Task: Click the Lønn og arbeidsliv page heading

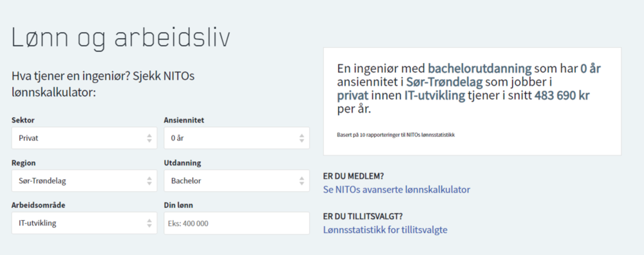Action: (x=121, y=39)
